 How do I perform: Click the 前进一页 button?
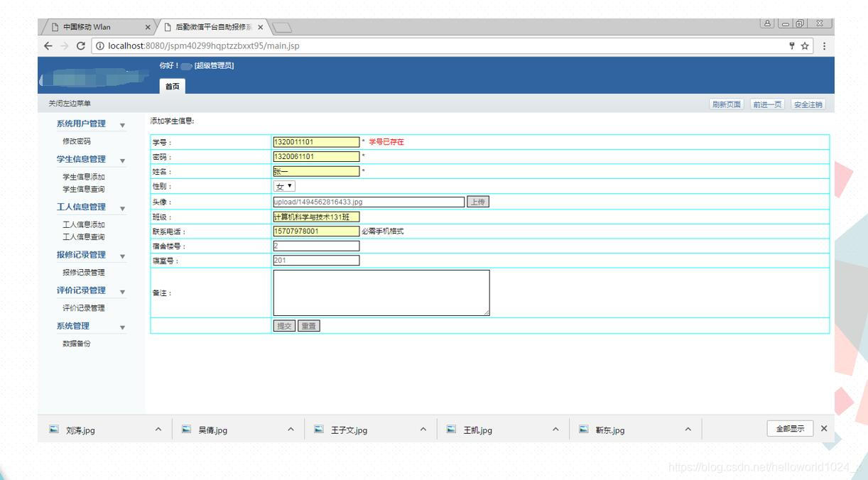point(768,104)
